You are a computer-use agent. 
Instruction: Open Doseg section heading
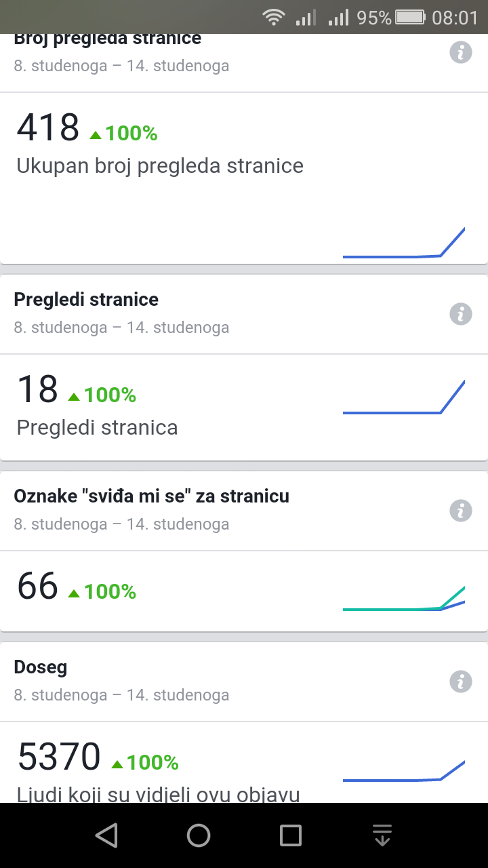(x=41, y=667)
